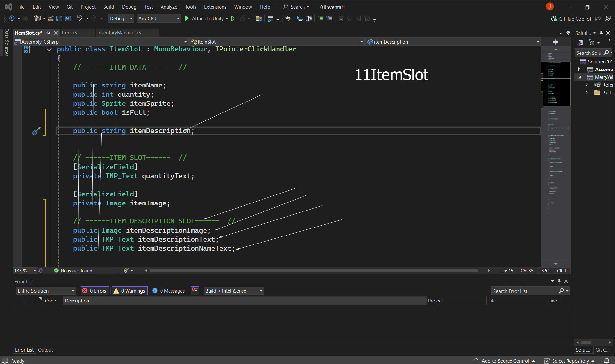Click the screwdriver quick actions icon in margin

36,131
